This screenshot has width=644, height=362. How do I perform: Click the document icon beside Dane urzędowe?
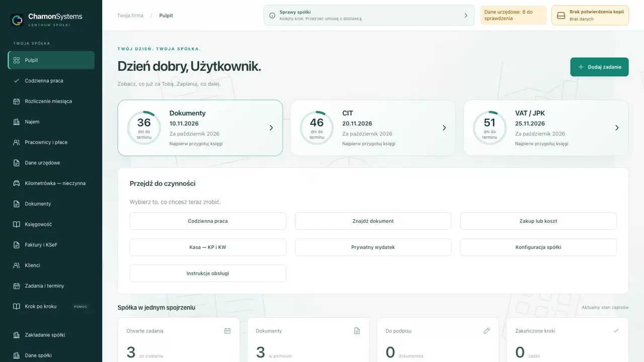[x=17, y=163]
